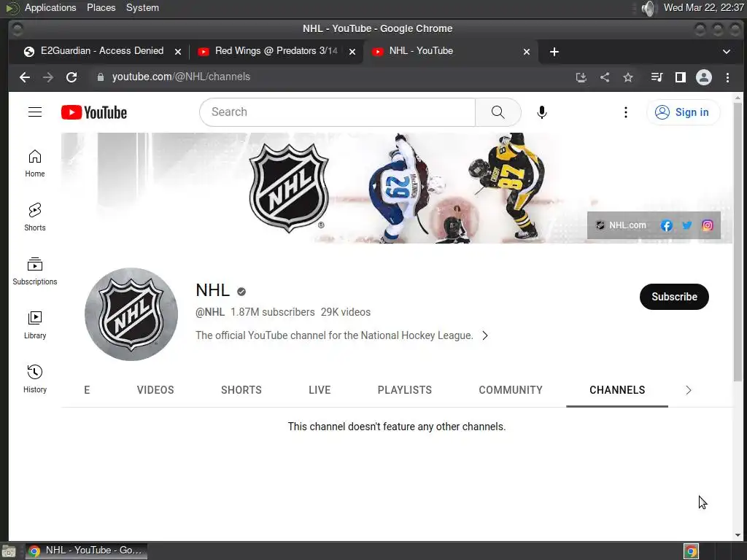
Task: Open NHL Facebook link in banner
Action: pyautogui.click(x=666, y=225)
